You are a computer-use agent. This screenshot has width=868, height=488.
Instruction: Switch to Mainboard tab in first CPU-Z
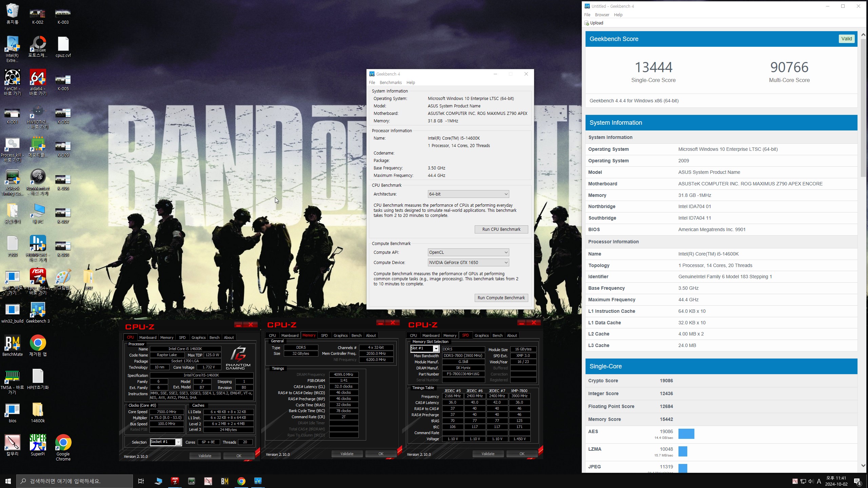[148, 338]
